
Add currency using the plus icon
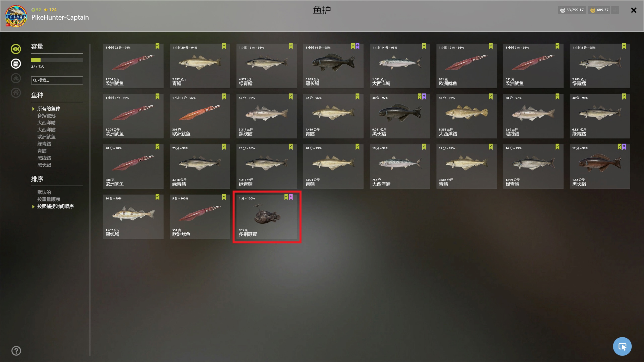(x=615, y=10)
